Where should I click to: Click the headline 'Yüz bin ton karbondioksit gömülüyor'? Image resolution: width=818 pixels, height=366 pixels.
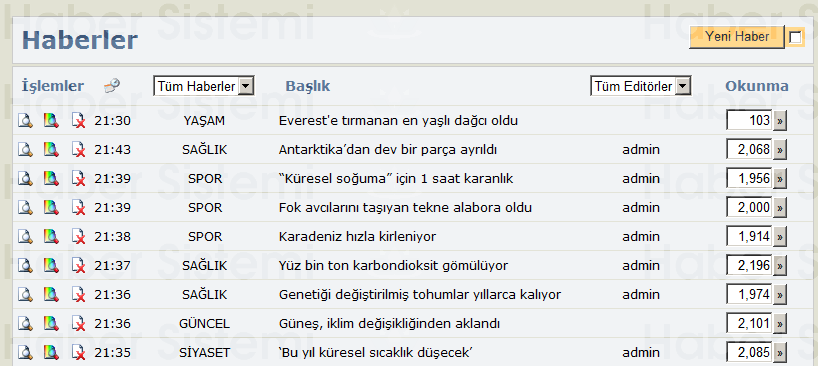click(393, 266)
